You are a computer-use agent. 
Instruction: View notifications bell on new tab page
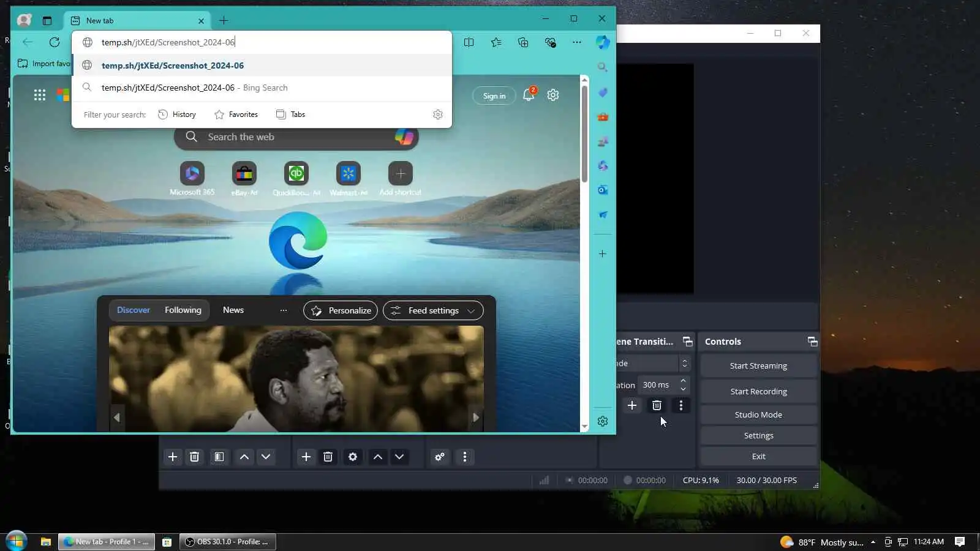coord(529,95)
